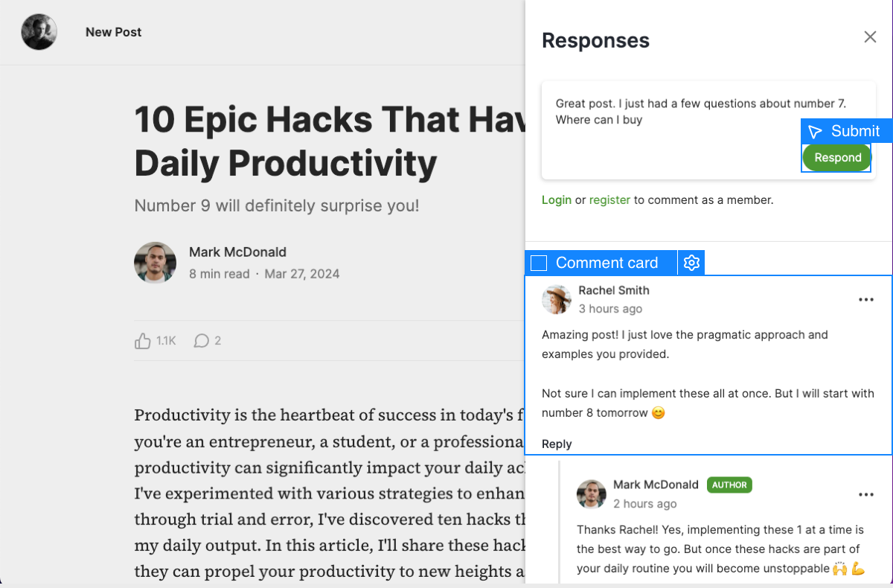Open the Comment card settings gear

[x=691, y=263]
